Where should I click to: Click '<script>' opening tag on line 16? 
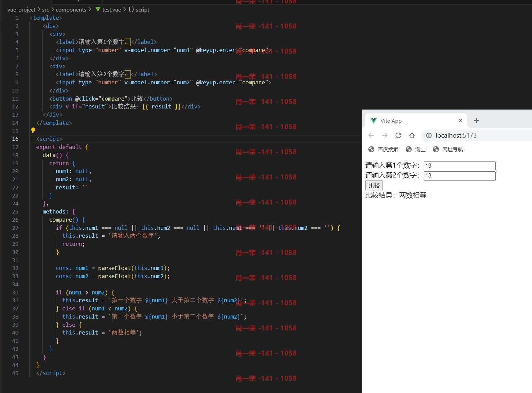tap(49, 139)
